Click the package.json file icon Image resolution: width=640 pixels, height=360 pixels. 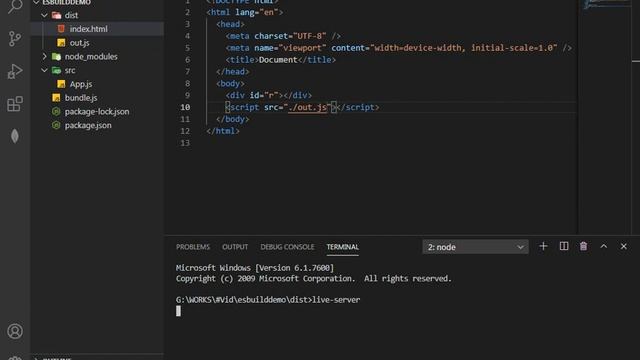pyautogui.click(x=56, y=125)
